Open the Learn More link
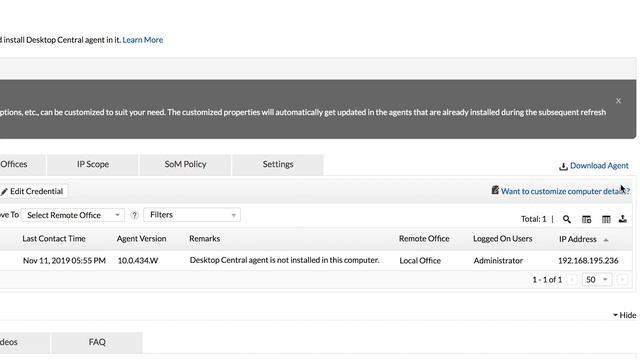 click(142, 40)
